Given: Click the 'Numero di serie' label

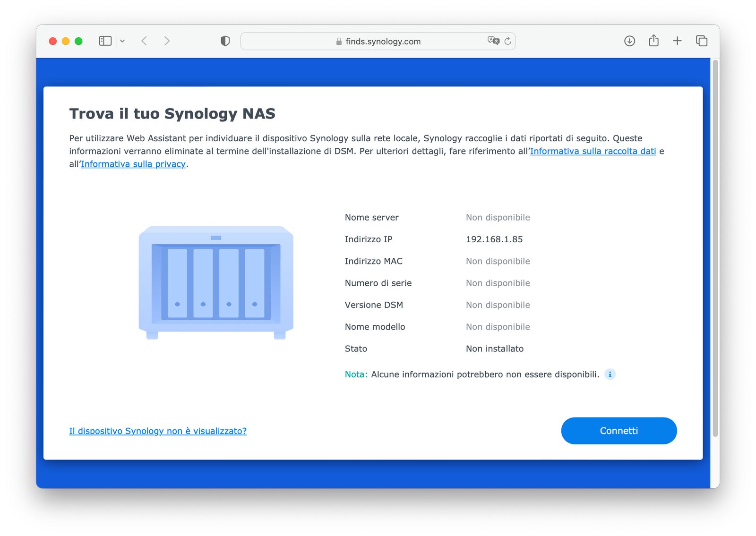Looking at the screenshot, I should 378,283.
